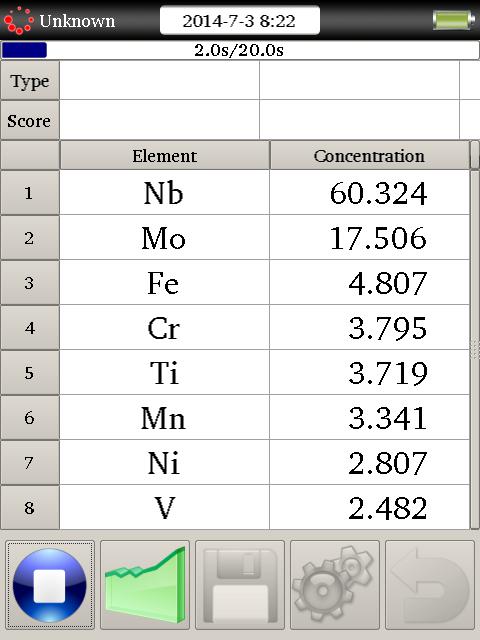The image size is (480, 640).
Task: Select row 1 header for Nb
Action: (30, 193)
